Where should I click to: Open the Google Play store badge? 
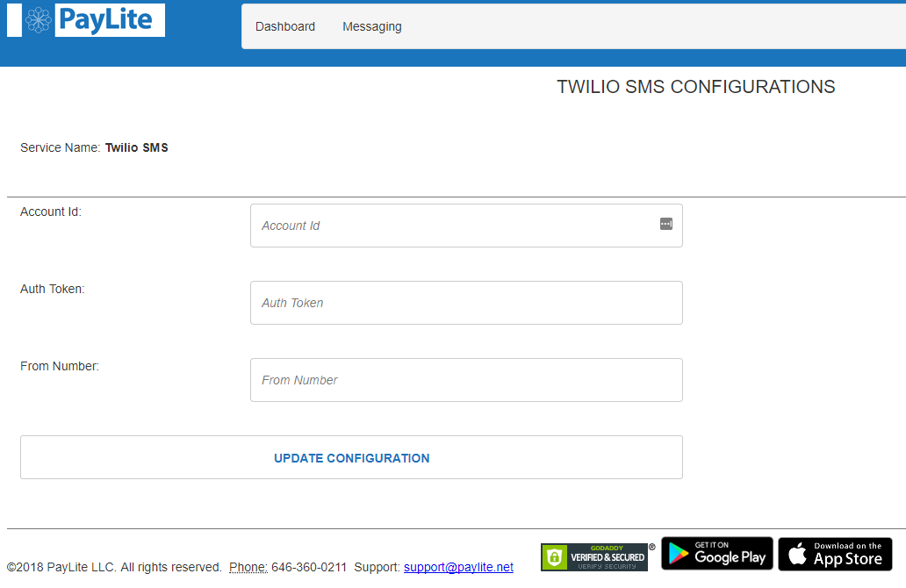[716, 554]
